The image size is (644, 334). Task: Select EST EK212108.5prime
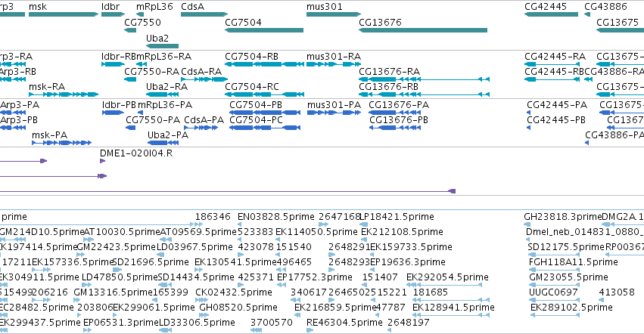(364, 240)
